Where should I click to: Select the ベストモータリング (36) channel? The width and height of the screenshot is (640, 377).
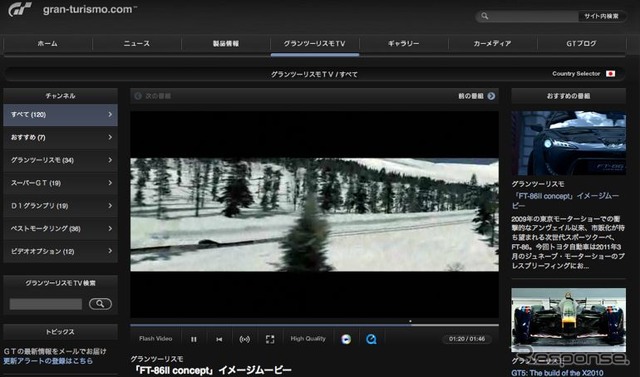[60, 229]
